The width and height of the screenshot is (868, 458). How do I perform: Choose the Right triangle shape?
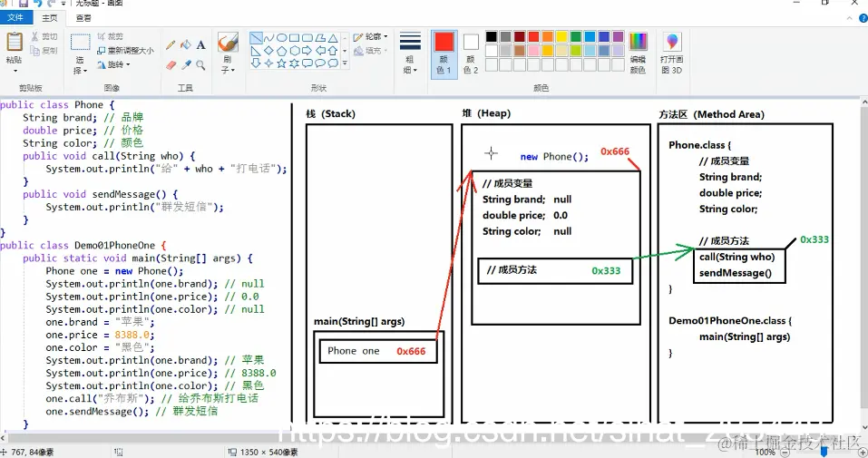[x=256, y=51]
